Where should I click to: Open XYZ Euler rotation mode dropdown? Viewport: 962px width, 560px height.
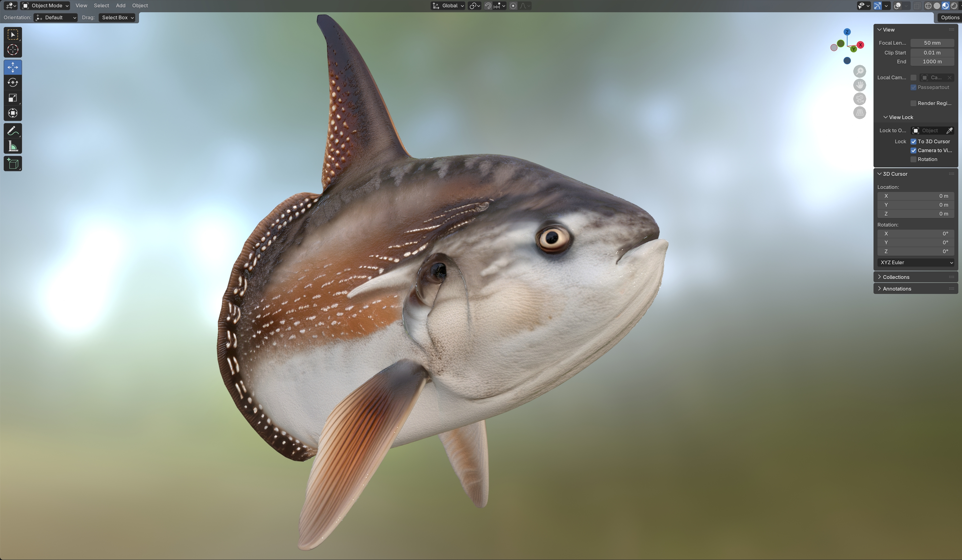click(915, 263)
